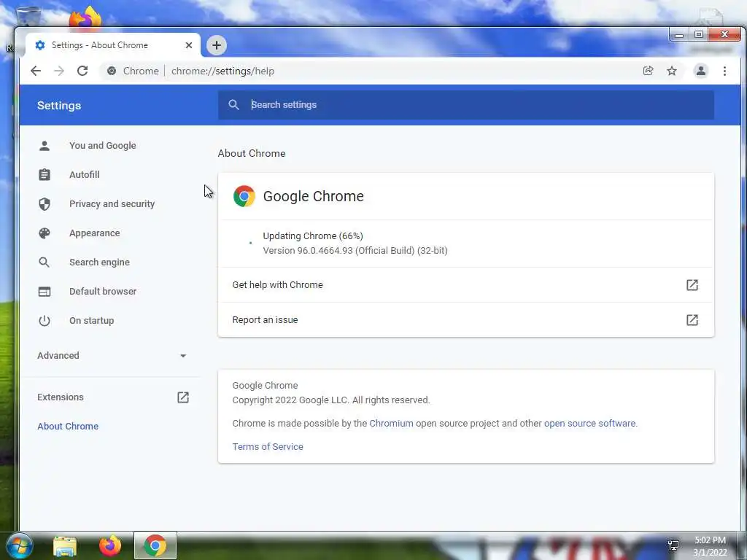Click the Privacy shield icon

(44, 204)
